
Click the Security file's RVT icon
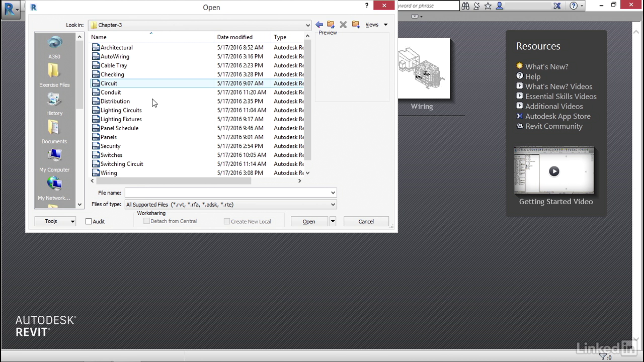(x=96, y=146)
